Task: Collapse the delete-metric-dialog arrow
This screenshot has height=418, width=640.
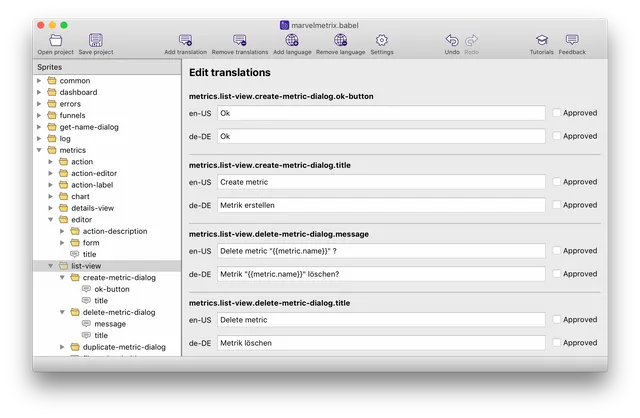Action: (x=62, y=312)
